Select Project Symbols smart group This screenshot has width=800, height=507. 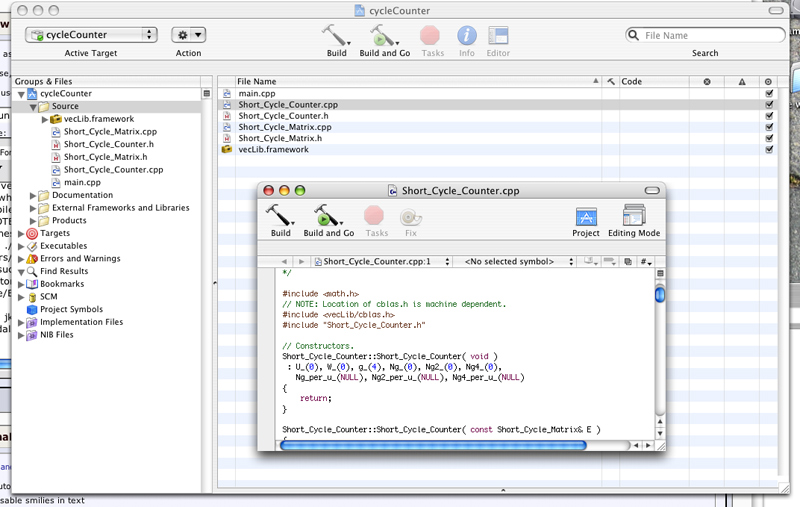(71, 309)
